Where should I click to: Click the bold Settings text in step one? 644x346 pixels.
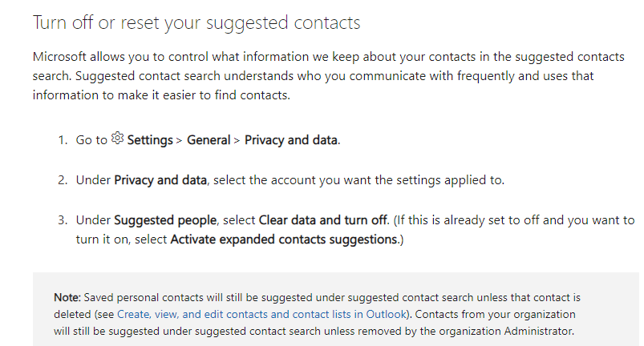(150, 140)
